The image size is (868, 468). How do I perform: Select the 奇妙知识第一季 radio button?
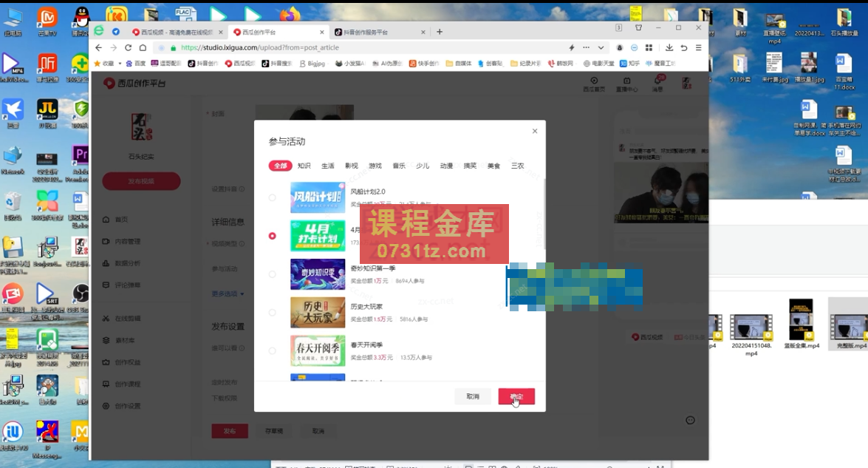[x=272, y=274]
